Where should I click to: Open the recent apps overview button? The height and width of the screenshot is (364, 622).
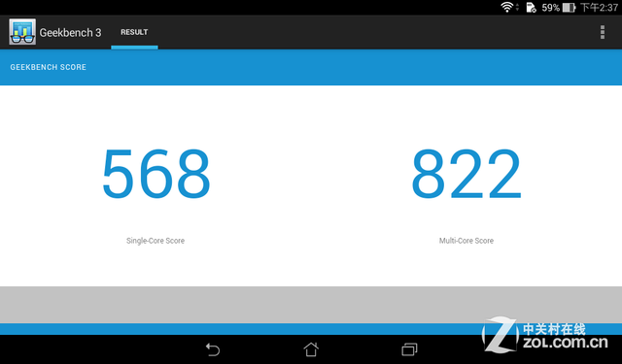tap(409, 349)
